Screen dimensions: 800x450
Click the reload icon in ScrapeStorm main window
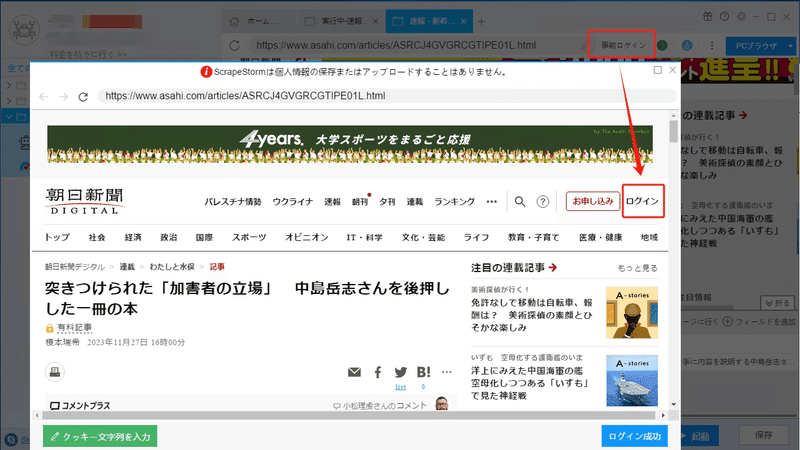[234, 45]
